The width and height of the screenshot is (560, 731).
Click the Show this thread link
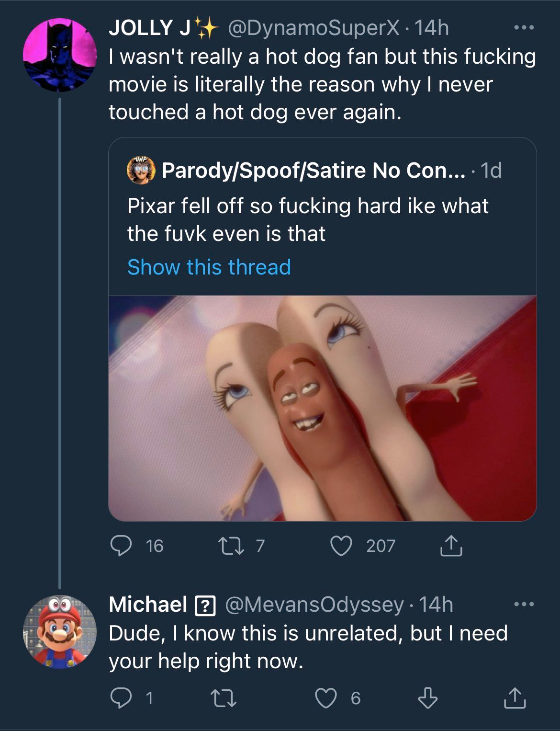click(209, 267)
